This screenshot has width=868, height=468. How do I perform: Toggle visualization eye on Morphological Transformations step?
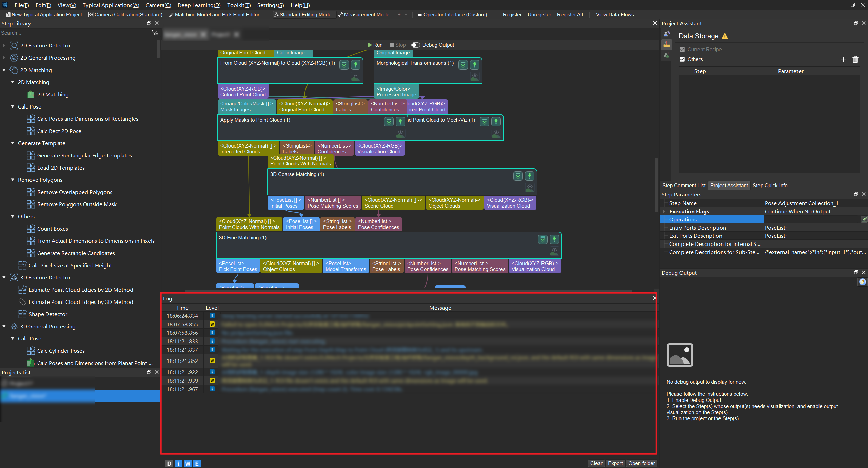point(475,77)
